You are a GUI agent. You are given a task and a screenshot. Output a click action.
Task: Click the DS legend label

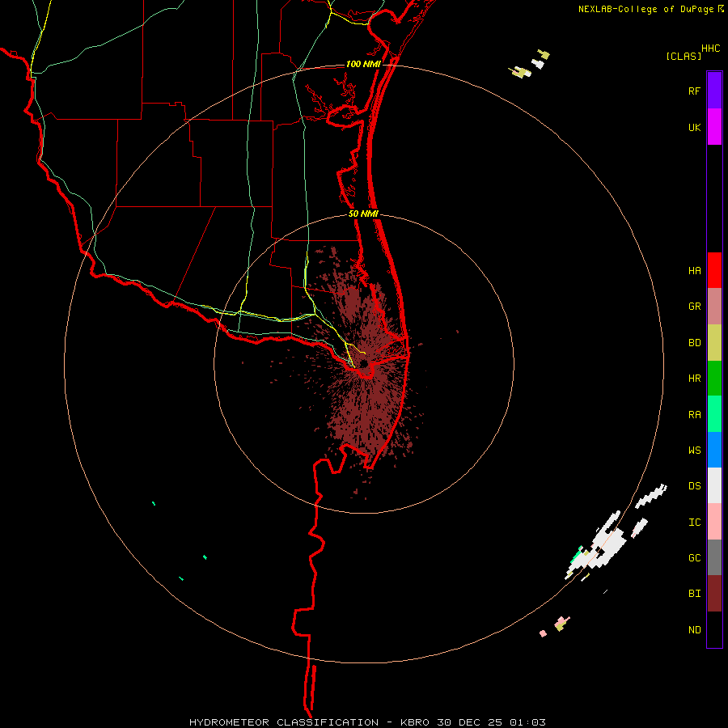coord(694,486)
